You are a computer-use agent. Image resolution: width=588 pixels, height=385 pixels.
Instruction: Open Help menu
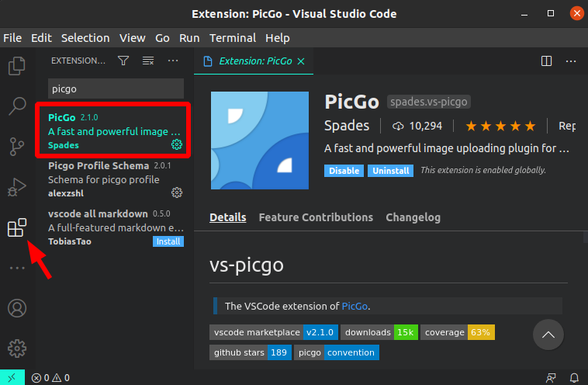tap(278, 38)
